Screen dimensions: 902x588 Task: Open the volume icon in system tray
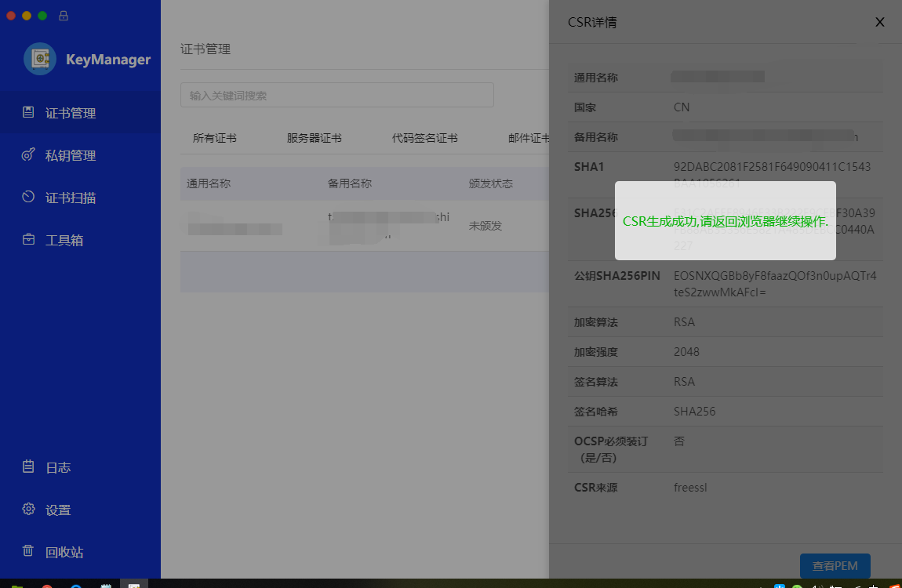tap(819, 585)
